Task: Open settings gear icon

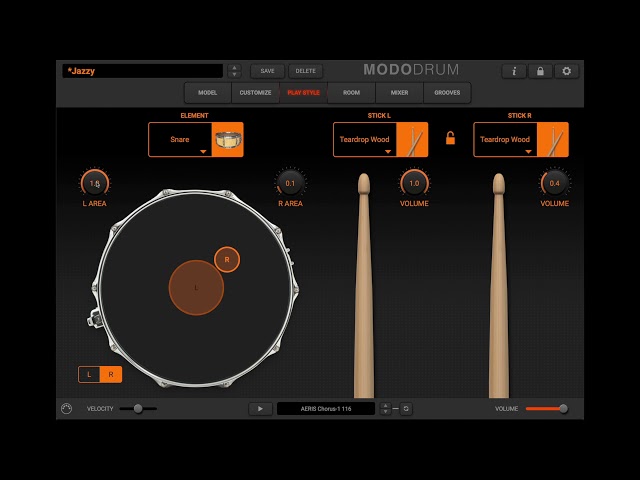Action: [x=566, y=71]
